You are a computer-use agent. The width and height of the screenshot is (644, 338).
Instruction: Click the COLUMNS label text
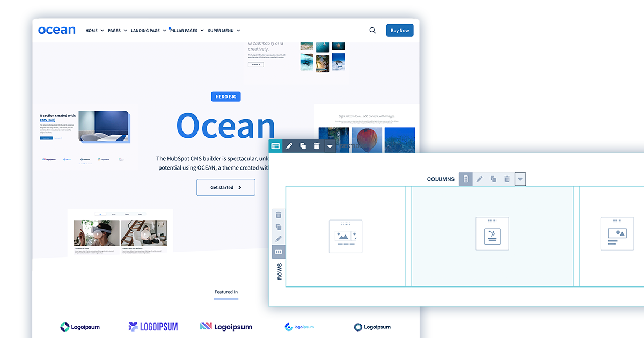[x=441, y=179]
